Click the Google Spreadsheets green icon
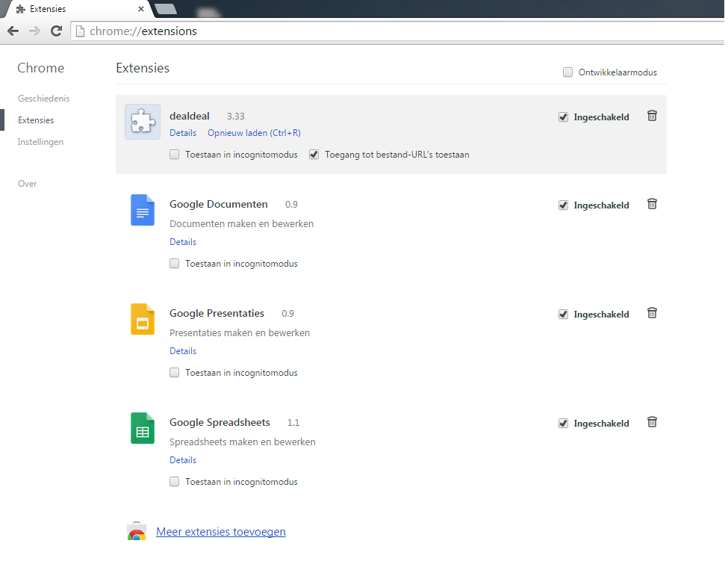 point(142,428)
